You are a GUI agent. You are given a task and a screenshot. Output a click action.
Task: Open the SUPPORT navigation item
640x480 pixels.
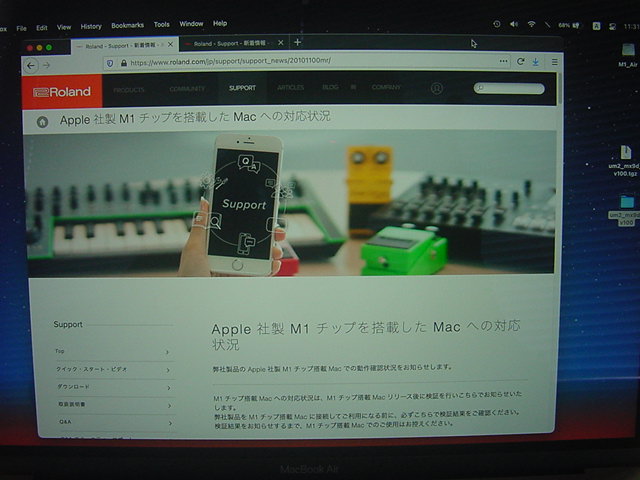[242, 88]
